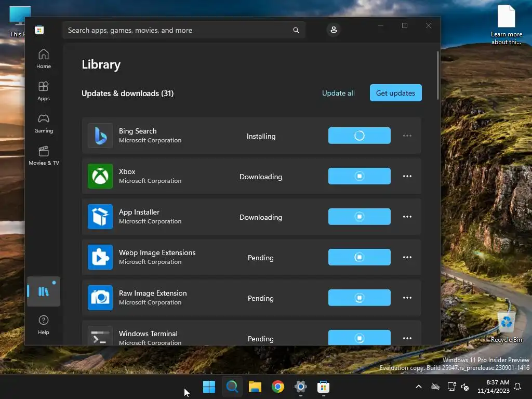The image size is (532, 399).
Task: Cancel pending Windows Terminal update
Action: [x=360, y=337]
